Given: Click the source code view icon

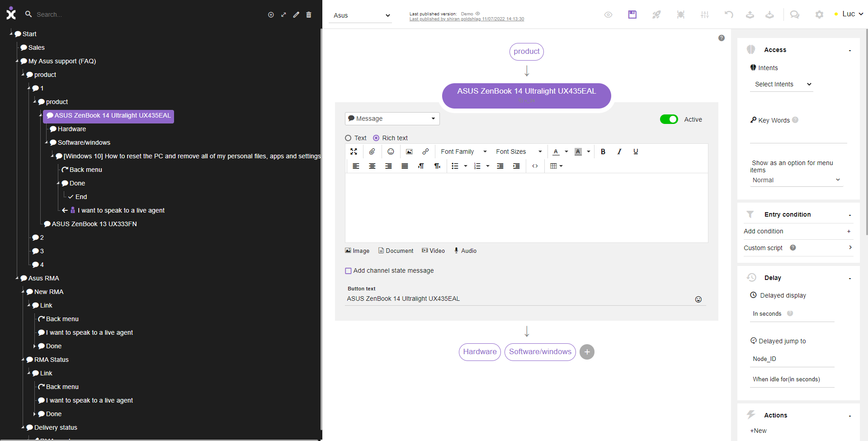Looking at the screenshot, I should 535,166.
